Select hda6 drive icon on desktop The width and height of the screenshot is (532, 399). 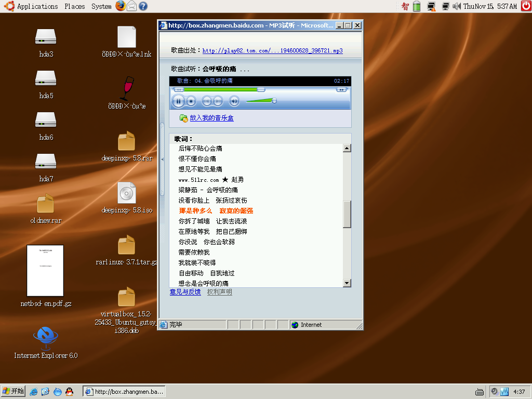click(46, 120)
